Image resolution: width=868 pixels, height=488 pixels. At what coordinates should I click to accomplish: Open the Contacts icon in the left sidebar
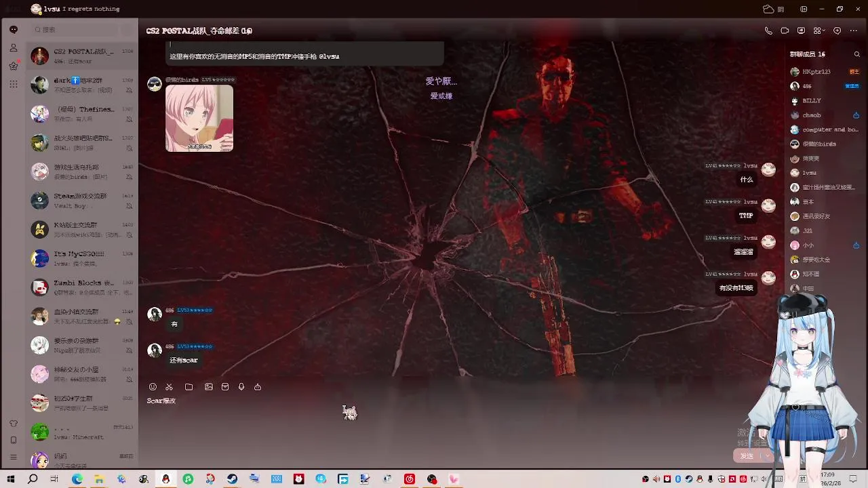tap(13, 47)
